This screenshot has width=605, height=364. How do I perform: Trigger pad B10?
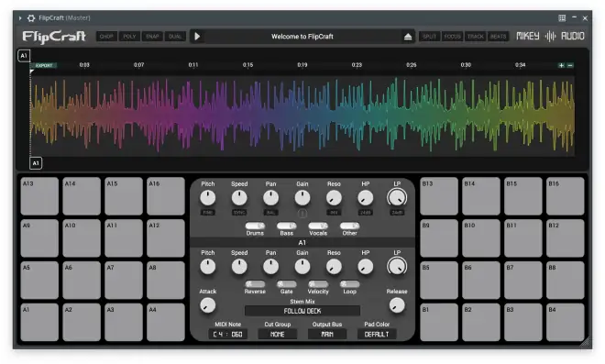pos(481,238)
